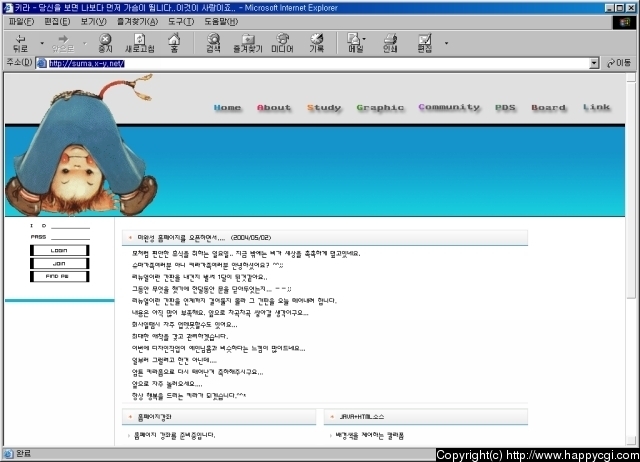
Task: Minimize the Internet Explorer window
Action: (x=609, y=8)
